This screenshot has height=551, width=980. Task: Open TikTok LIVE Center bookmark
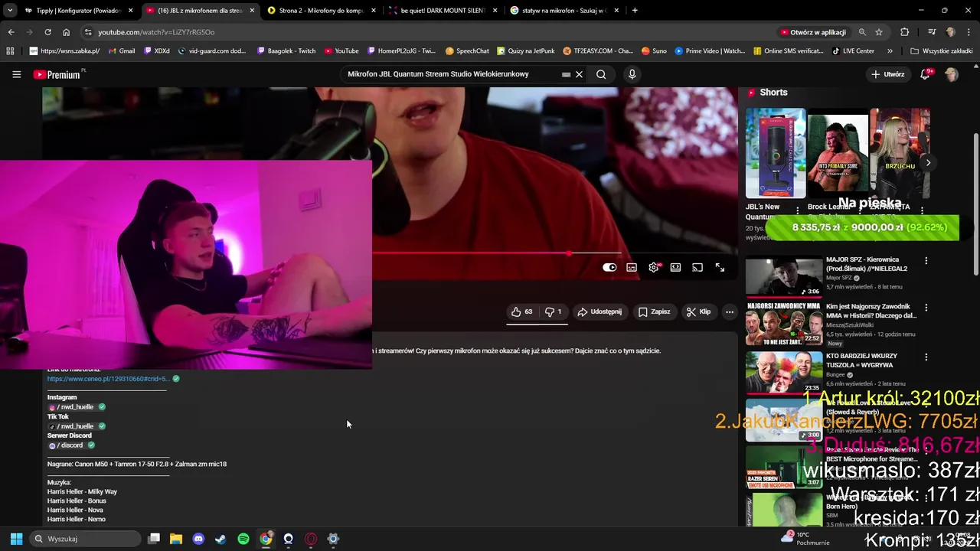coord(853,51)
